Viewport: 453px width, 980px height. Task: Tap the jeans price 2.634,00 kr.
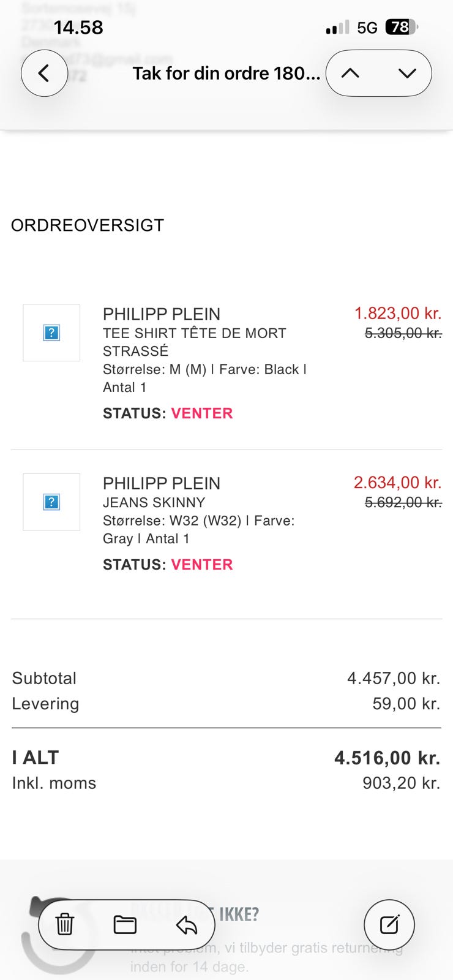coord(397,483)
